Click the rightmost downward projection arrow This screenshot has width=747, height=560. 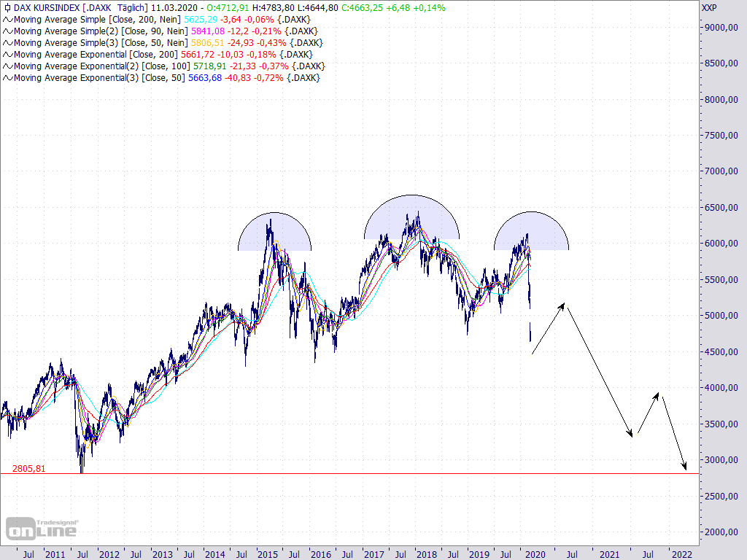pyautogui.click(x=680, y=452)
